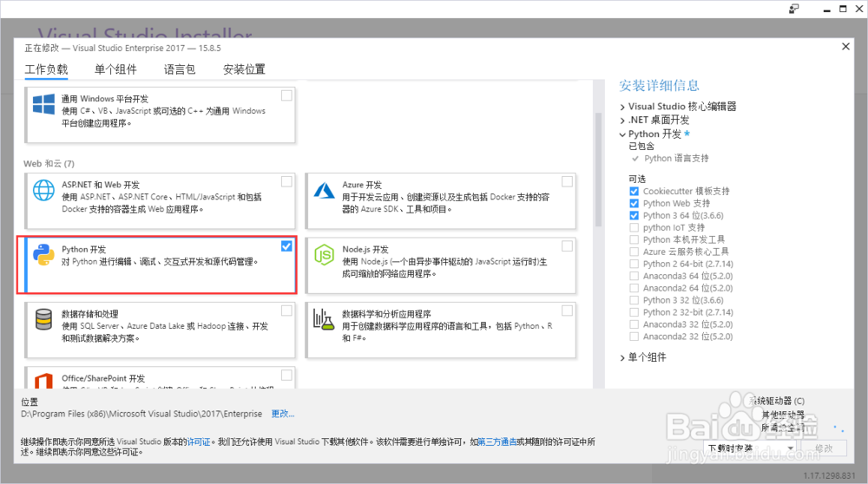
Task: Click the Python development snake icon
Action: tap(43, 254)
